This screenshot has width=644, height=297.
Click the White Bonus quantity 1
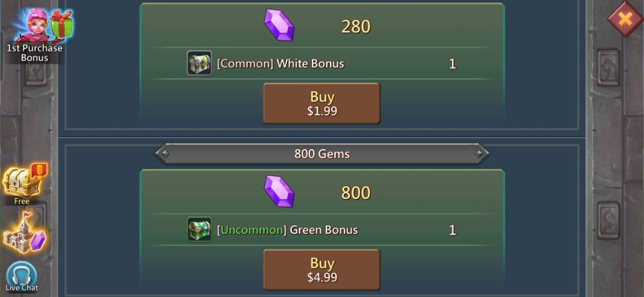(452, 64)
